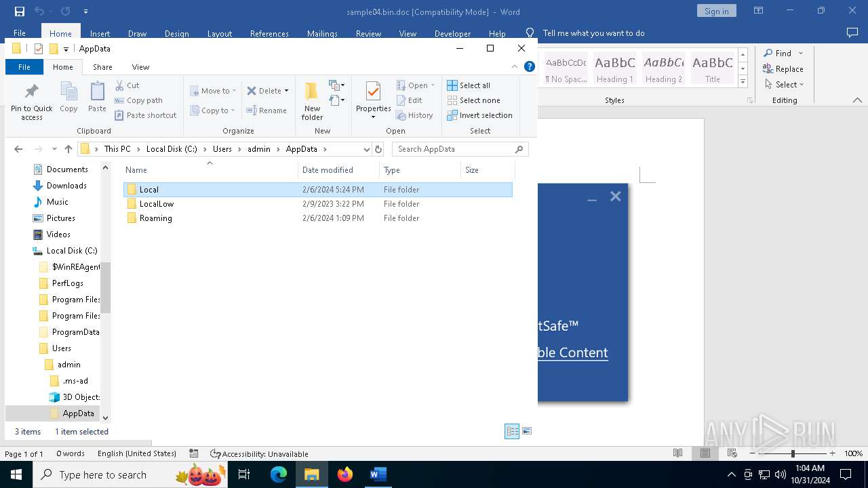Open Word Review tab
Image resolution: width=868 pixels, height=488 pixels.
368,33
